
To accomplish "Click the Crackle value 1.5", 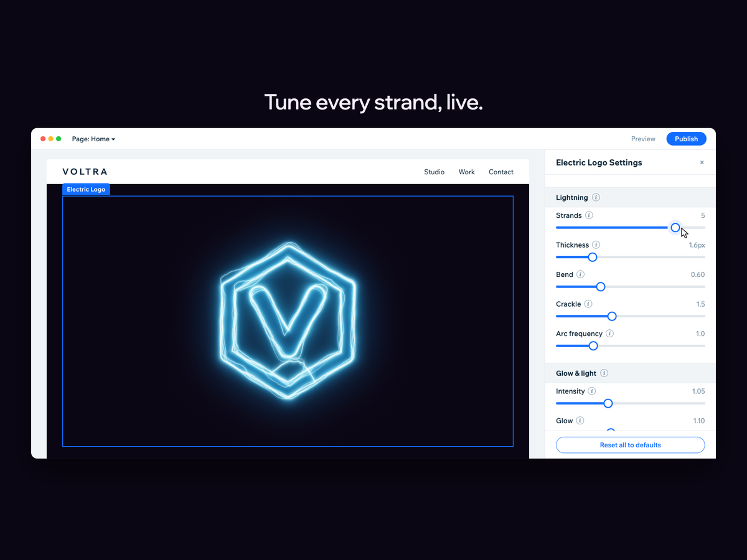I will point(700,304).
